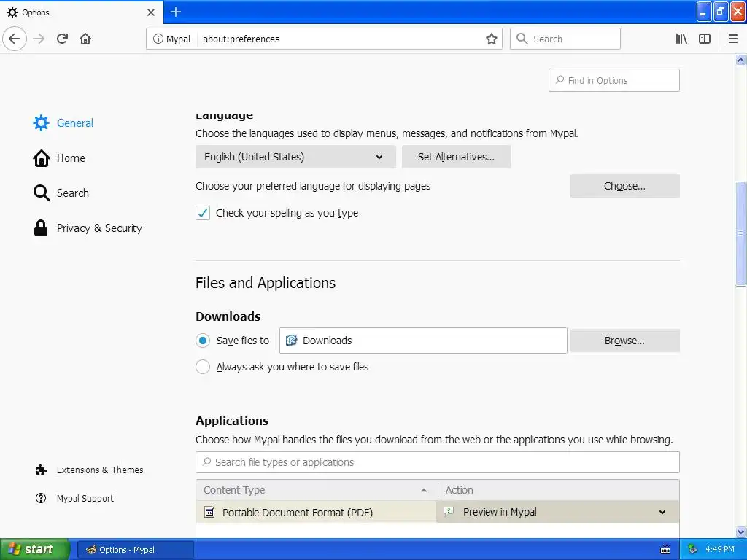Sort by Content Type column header

tap(317, 490)
